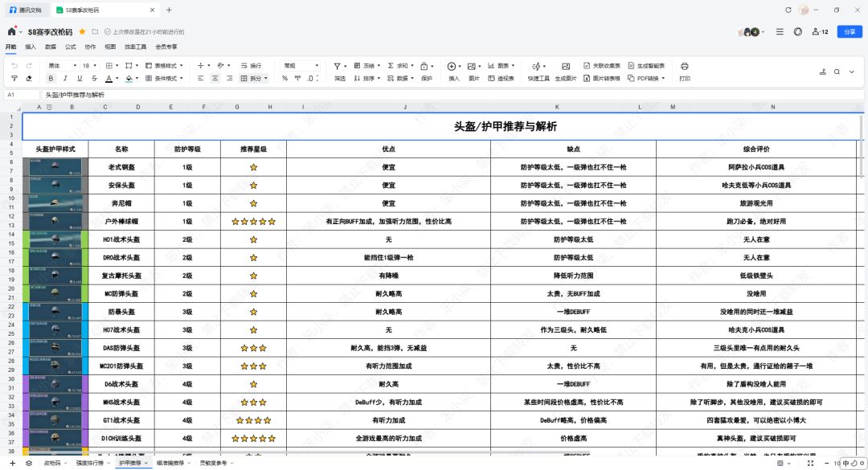Screen dimensions: 868x470
Task: Click the clear formatting eraser icon
Action: click(x=29, y=79)
